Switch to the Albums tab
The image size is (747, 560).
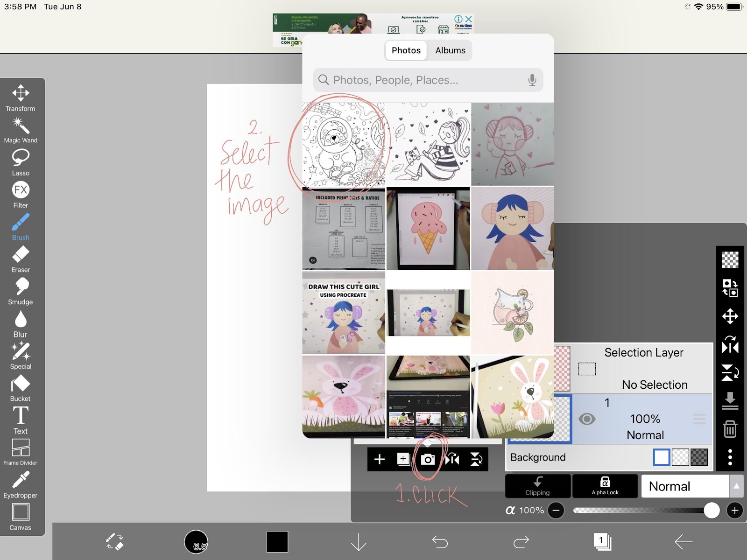(x=449, y=50)
